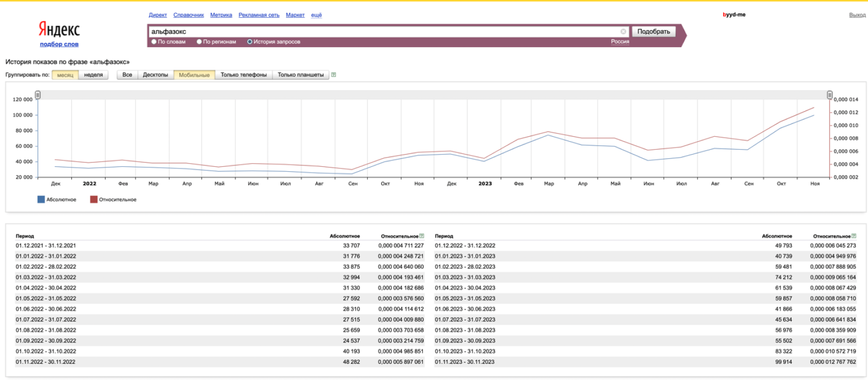Click the period 01.09.2022 - 30.09.2022
The width and height of the screenshot is (868, 381).
(46, 341)
